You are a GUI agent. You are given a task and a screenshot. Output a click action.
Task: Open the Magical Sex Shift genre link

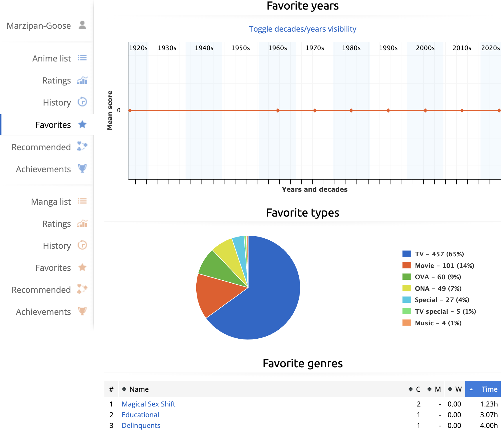[x=148, y=404]
